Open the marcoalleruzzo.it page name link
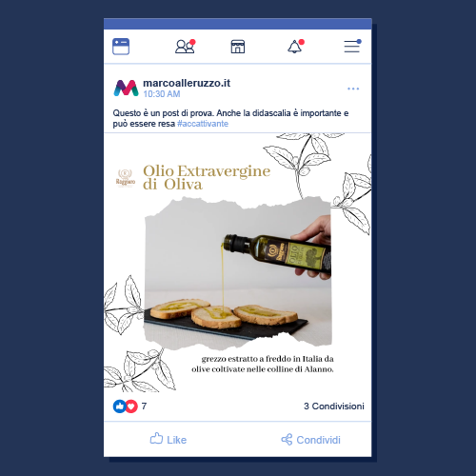Viewport: 476px width, 476px height. [187, 83]
